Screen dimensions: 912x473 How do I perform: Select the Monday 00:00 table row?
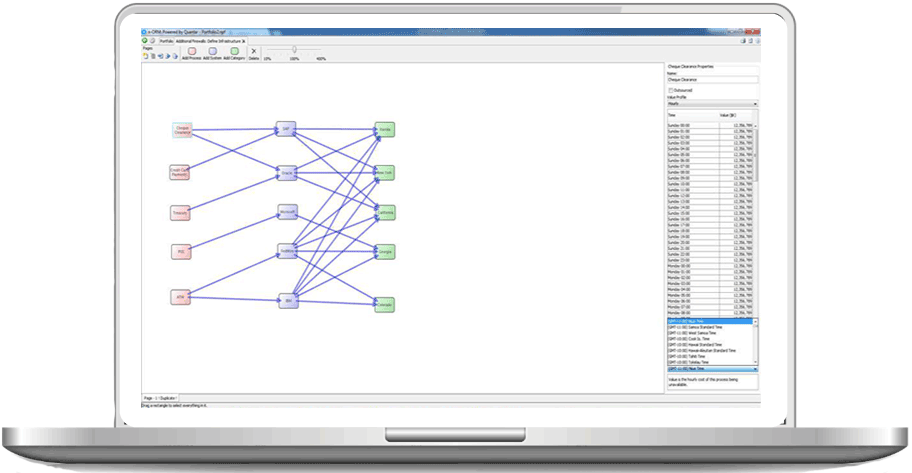click(710, 266)
